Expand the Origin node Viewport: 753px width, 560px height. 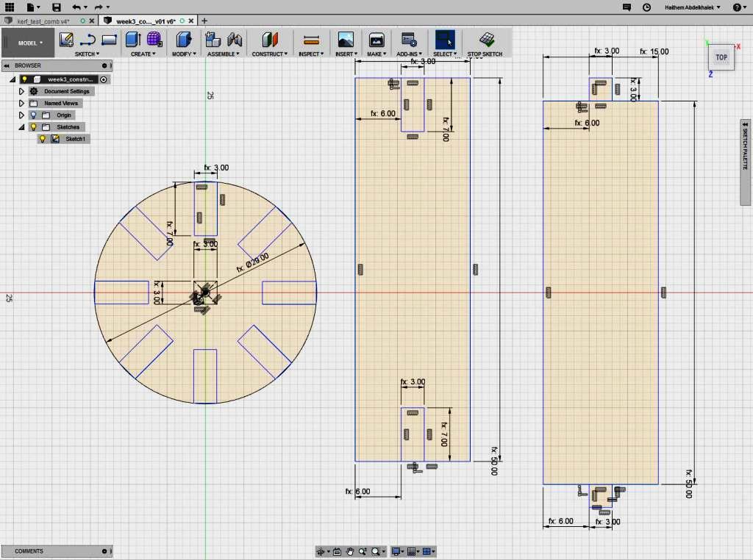tap(21, 115)
